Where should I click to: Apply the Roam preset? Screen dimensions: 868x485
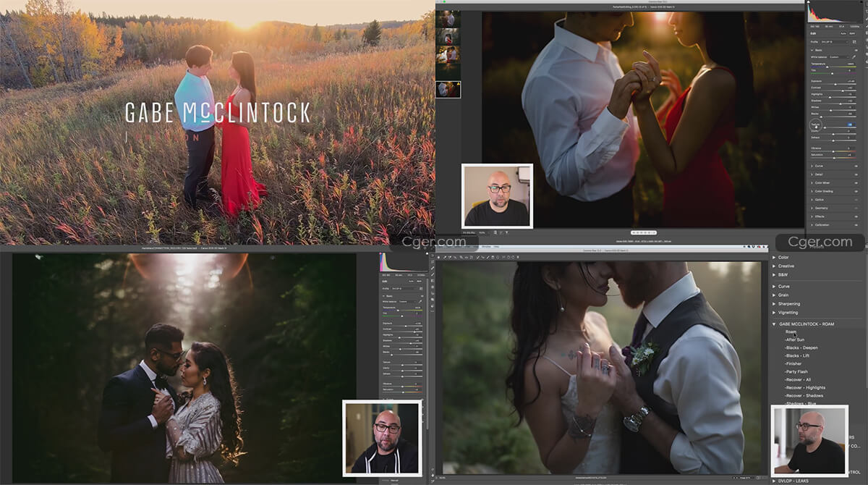[x=791, y=332]
